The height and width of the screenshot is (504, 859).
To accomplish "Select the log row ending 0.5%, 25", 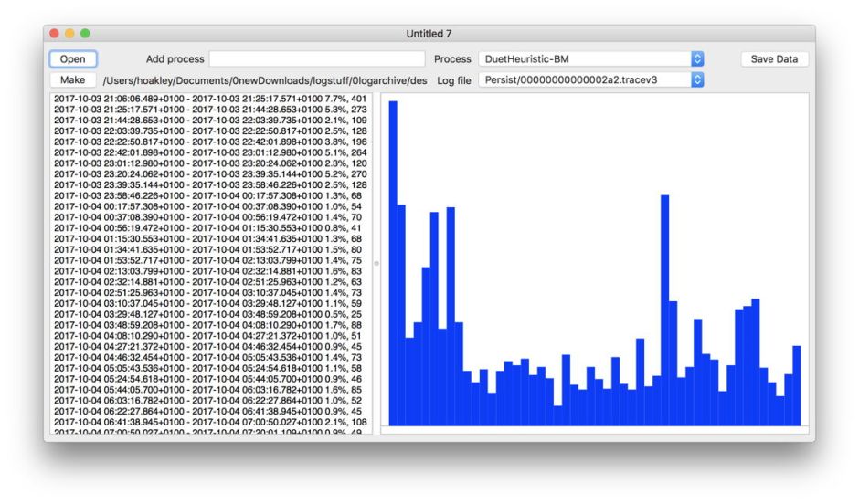I will click(210, 314).
